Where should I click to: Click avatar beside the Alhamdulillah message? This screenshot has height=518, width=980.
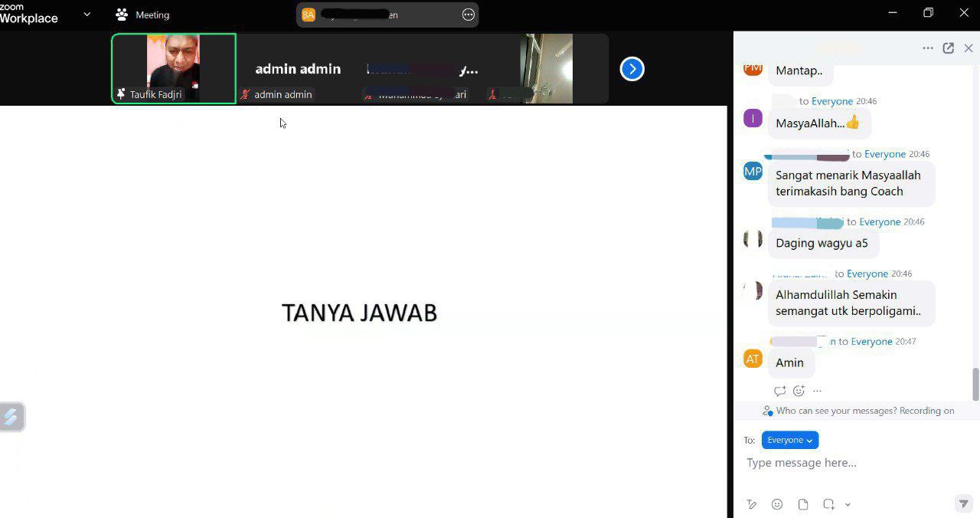click(x=753, y=290)
